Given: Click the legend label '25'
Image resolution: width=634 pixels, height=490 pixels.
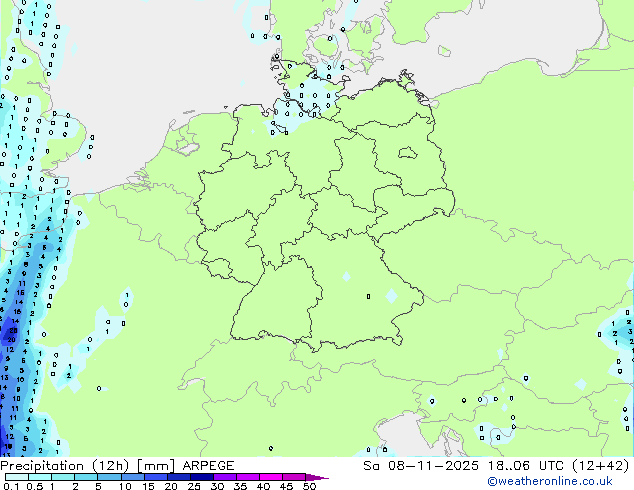Looking at the screenshot, I should tap(194, 486).
